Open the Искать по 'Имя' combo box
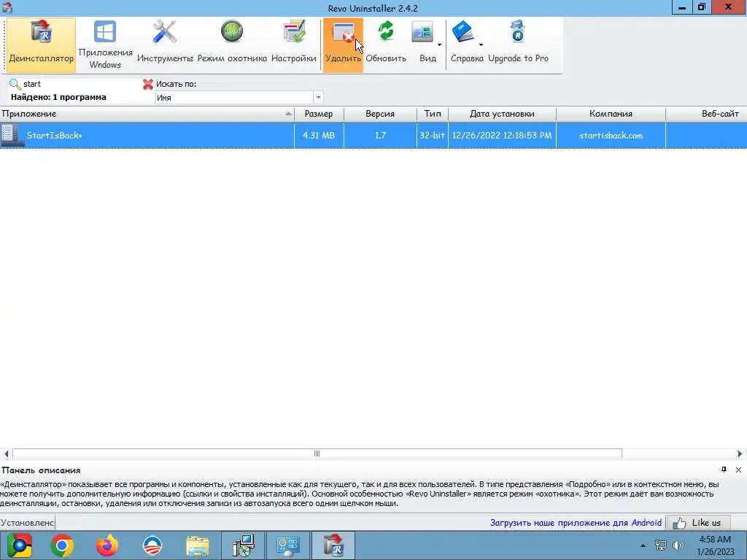747x560 pixels. tap(239, 98)
